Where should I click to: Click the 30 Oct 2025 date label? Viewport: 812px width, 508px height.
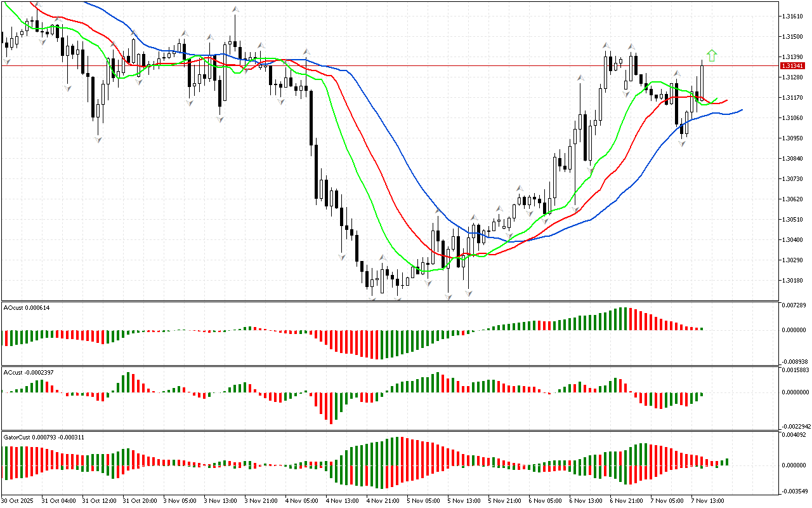tap(19, 500)
